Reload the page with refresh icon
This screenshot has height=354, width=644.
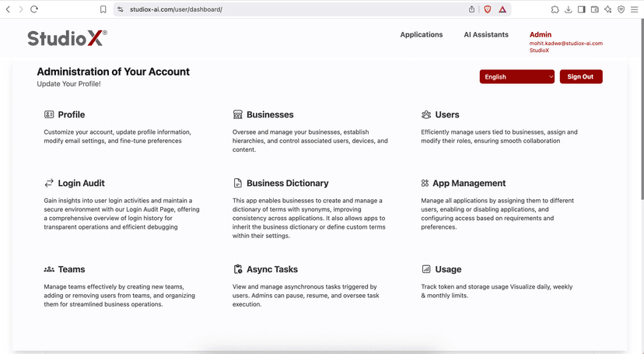(34, 9)
